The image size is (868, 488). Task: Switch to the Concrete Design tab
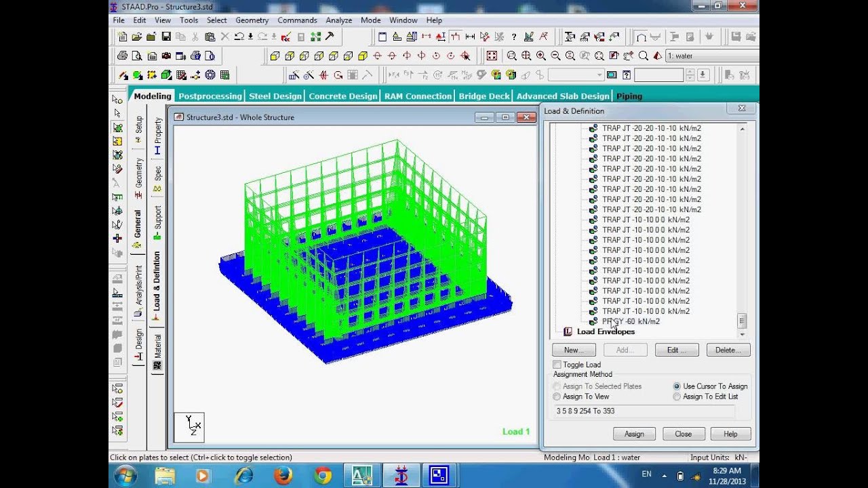pyautogui.click(x=342, y=96)
